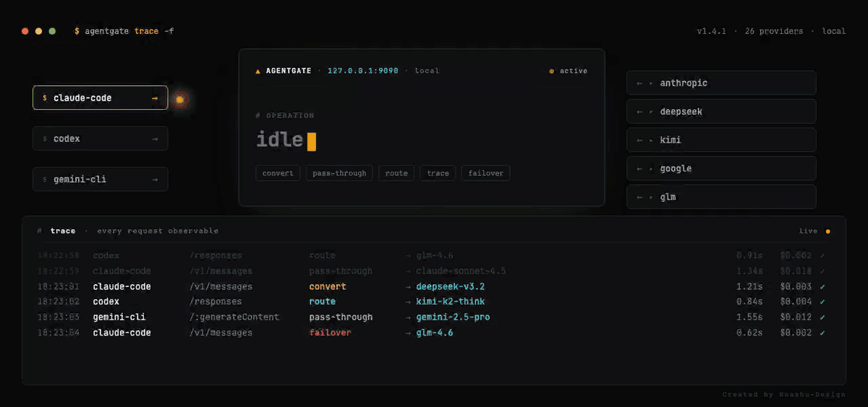Click the arrows icon on kimi card

pos(645,140)
